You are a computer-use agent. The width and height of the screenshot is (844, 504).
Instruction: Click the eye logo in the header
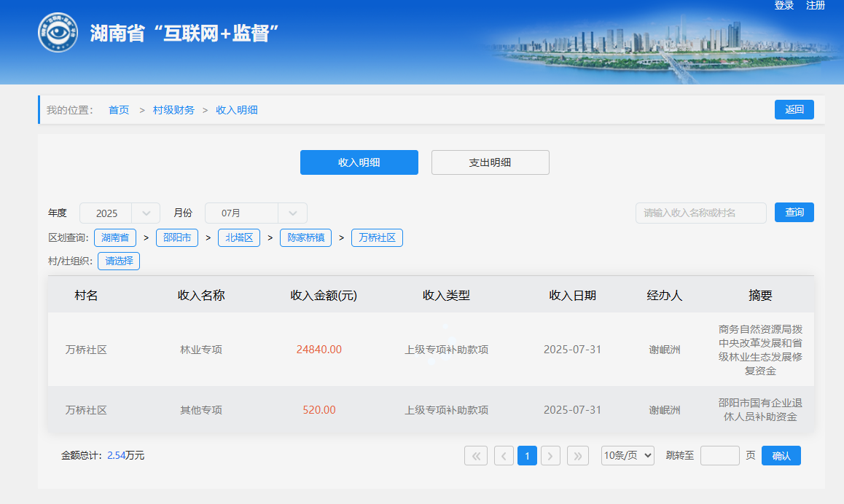tap(58, 33)
